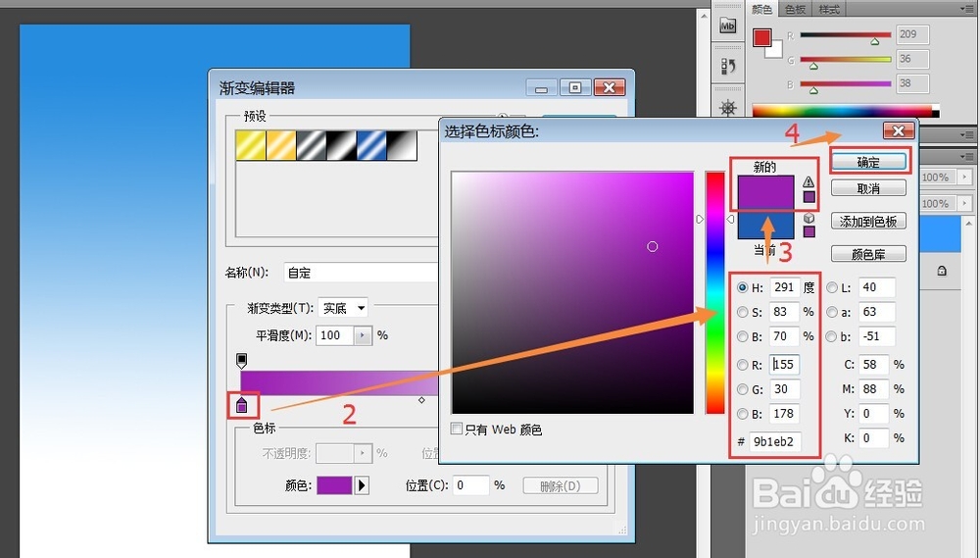Viewport: 980px width, 558px height.
Task: Switch to the 样式 tab
Action: (829, 10)
